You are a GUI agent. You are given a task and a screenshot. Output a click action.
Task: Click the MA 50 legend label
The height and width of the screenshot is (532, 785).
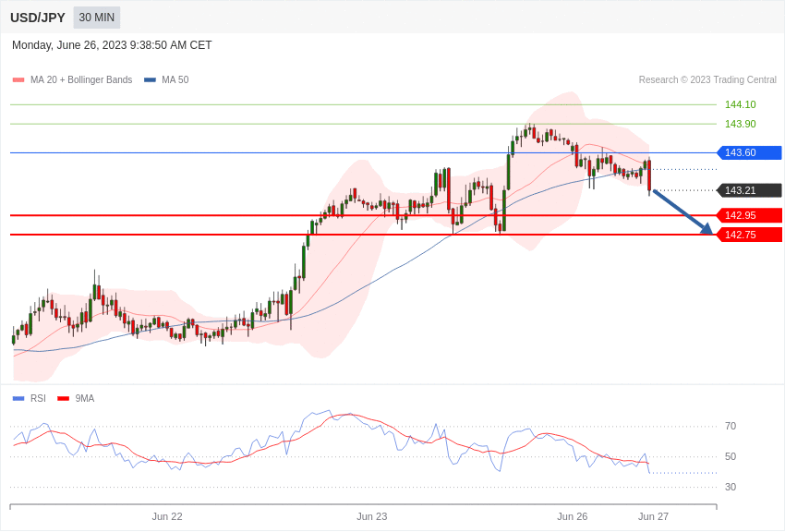point(175,79)
